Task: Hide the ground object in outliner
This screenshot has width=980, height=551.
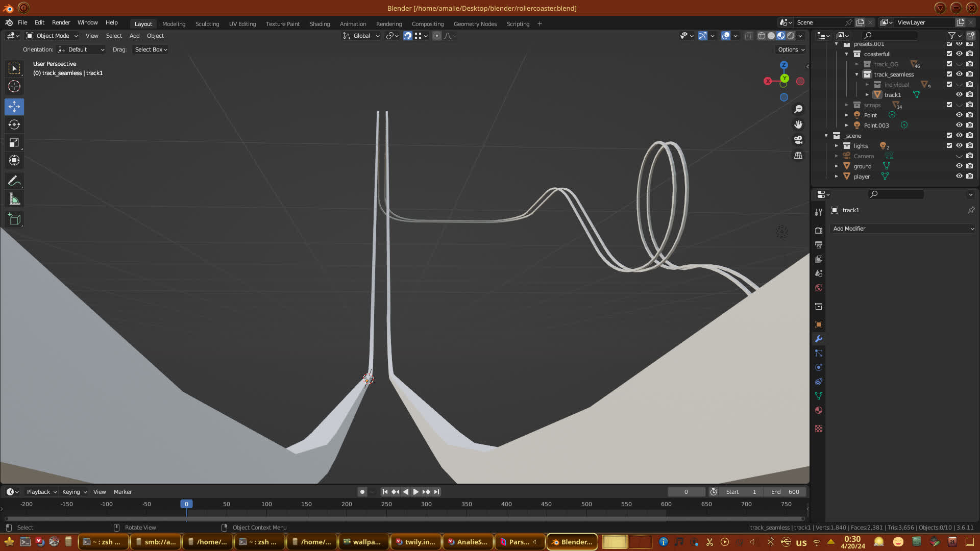Action: 959,166
